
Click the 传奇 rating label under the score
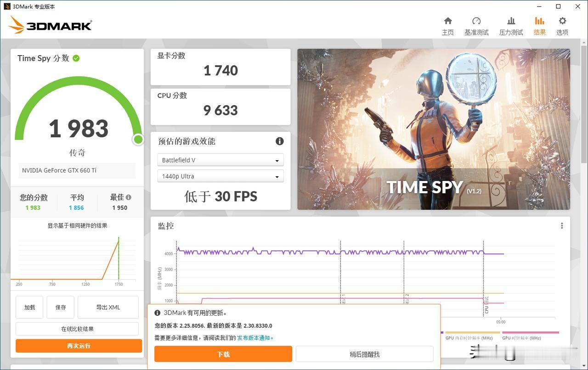pos(77,152)
